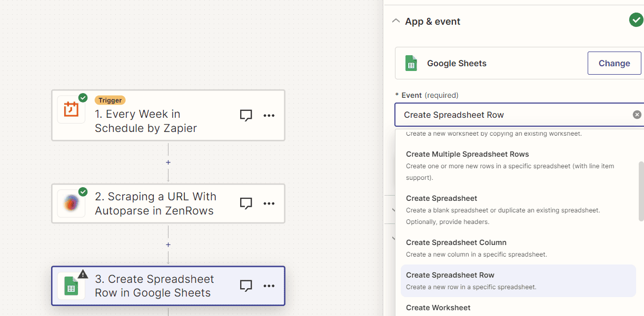Add a step between steps 1 and 2
644x316 pixels.
pos(168,162)
